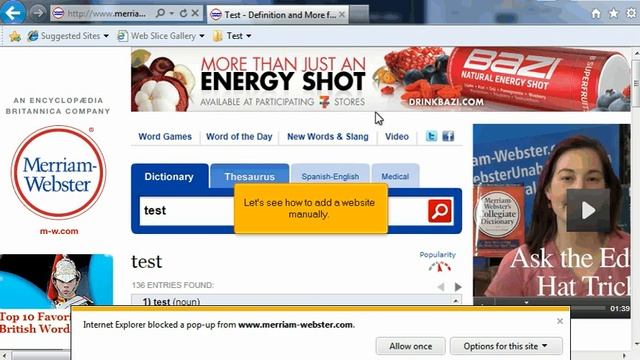The width and height of the screenshot is (640, 360).
Task: Click the Merriam-Webster circular logo
Action: point(59,173)
